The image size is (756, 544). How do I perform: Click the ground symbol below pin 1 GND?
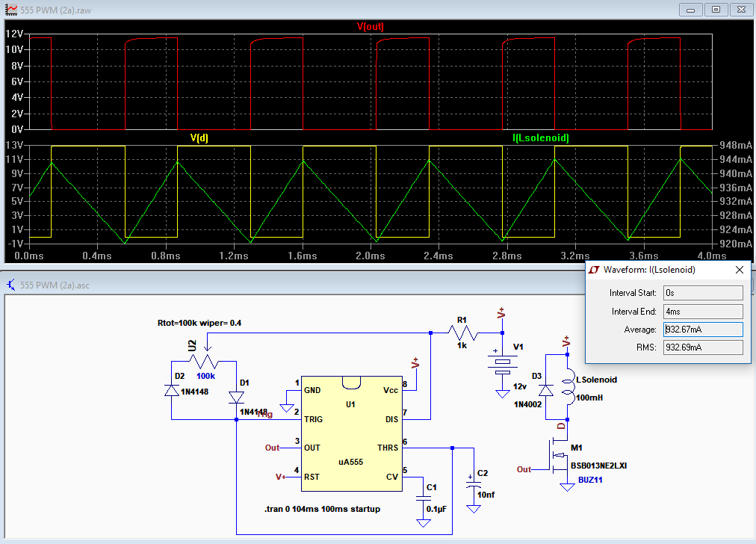point(287,409)
